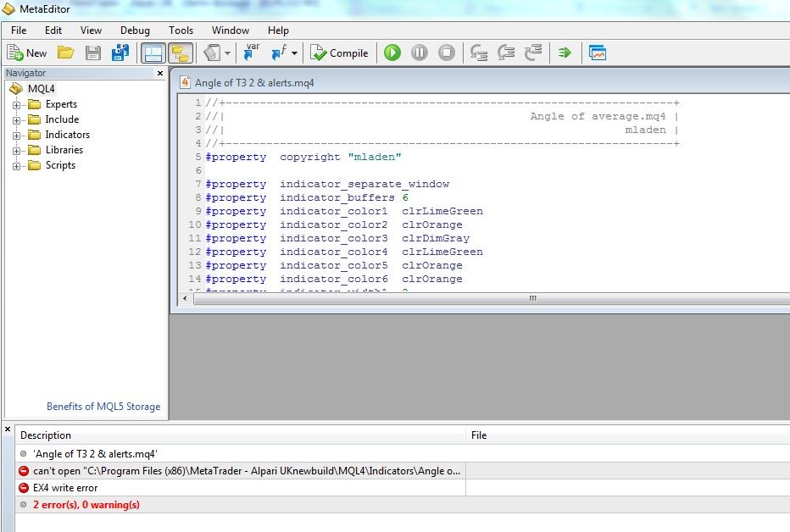Start debugging with green play button

coord(392,53)
